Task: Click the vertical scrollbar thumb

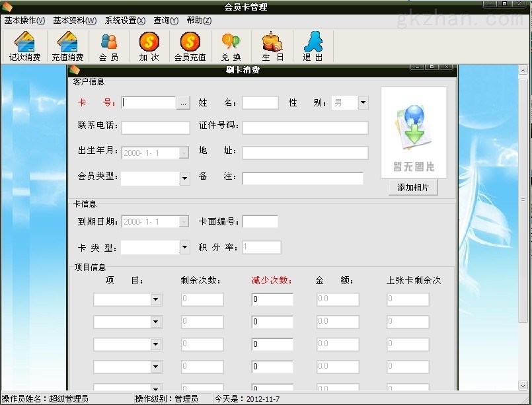Action: (523, 200)
